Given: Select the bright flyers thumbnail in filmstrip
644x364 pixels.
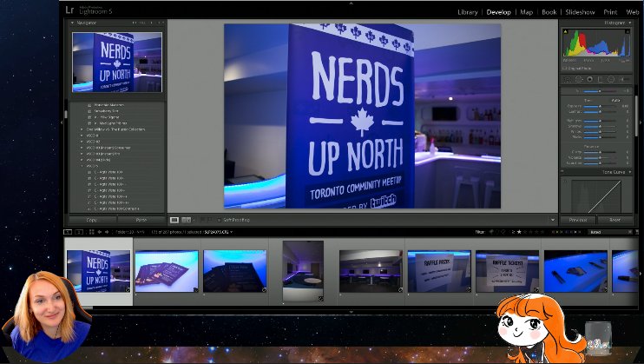Looking at the screenshot, I should coord(167,271).
